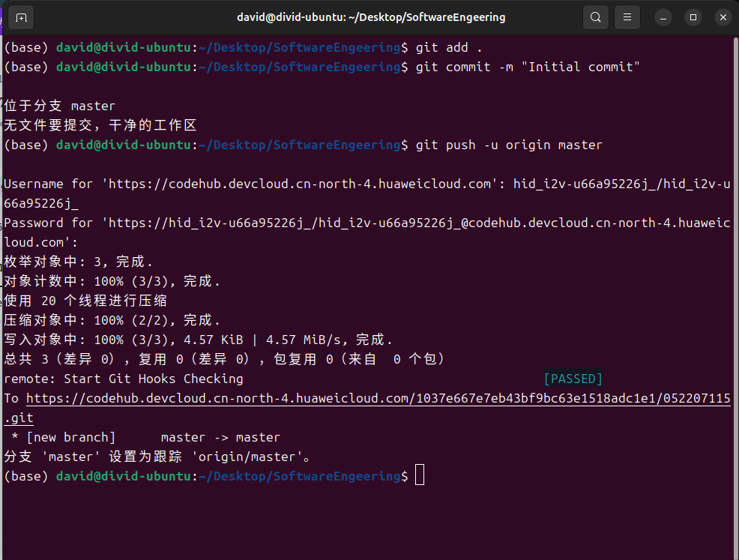Viewport: 739px width, 560px height.
Task: Open the hamburger main menu
Action: click(x=627, y=16)
